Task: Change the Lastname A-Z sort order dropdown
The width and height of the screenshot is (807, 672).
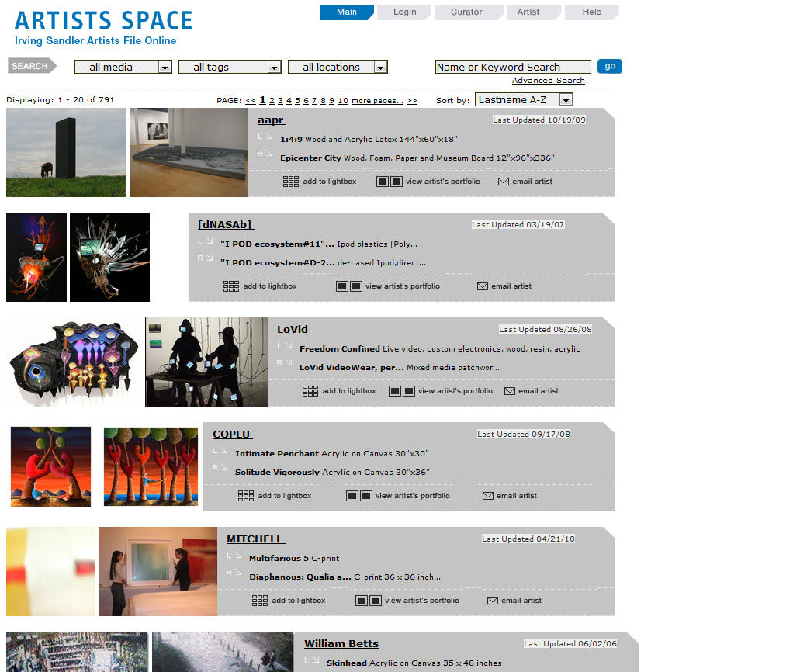Action: tap(524, 100)
